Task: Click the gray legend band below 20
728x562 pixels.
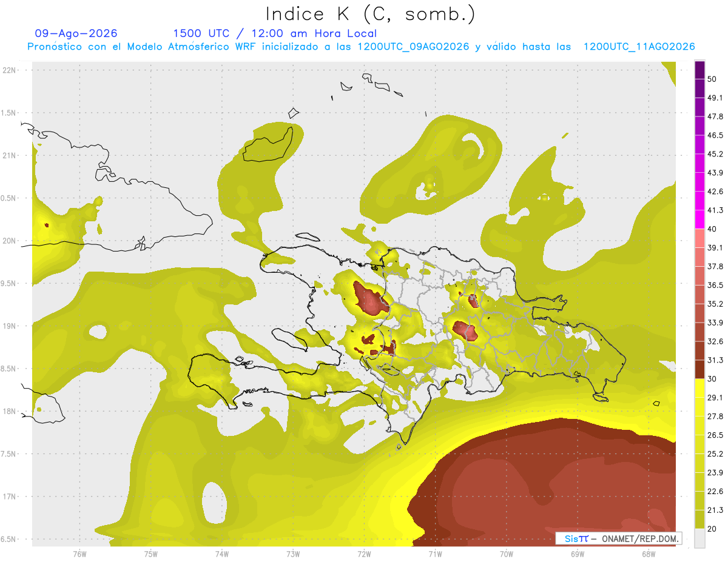Action: click(x=699, y=538)
